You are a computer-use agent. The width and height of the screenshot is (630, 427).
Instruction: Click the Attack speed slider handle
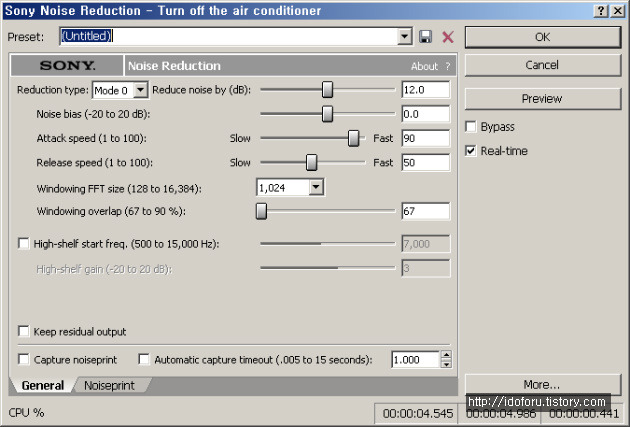pos(354,138)
